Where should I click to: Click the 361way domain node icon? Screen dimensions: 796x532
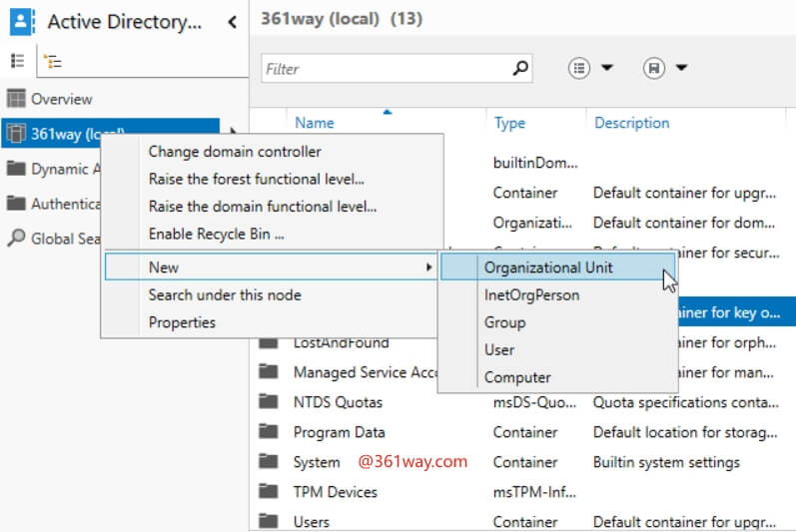(x=16, y=134)
